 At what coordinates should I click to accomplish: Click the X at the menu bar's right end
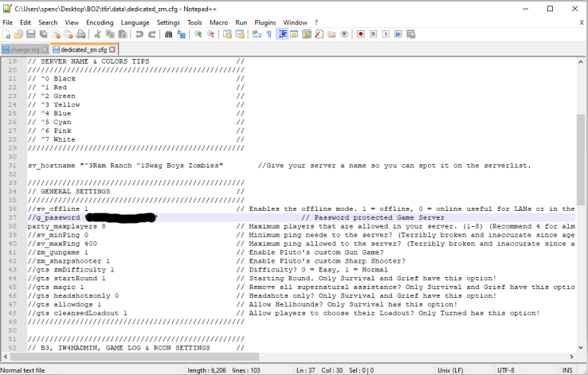point(582,22)
